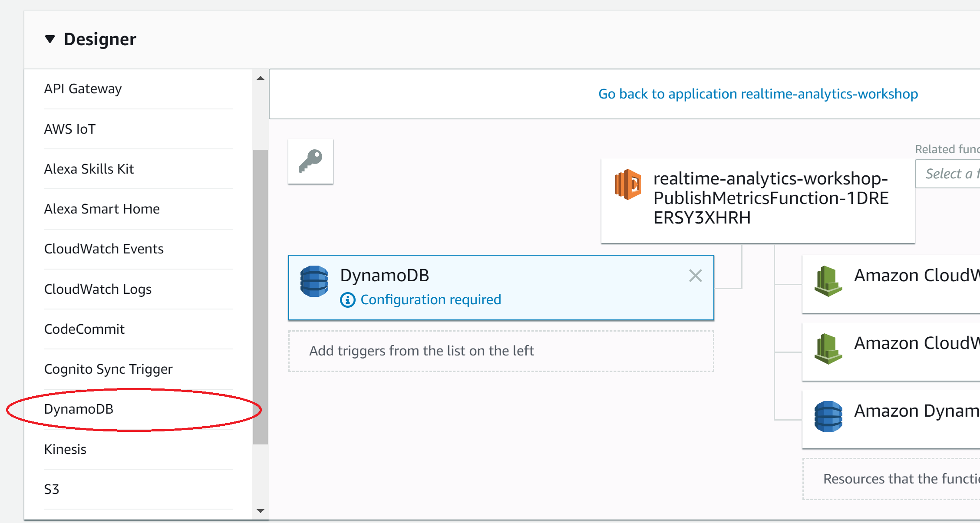Add Kinesis trigger

[139, 450]
